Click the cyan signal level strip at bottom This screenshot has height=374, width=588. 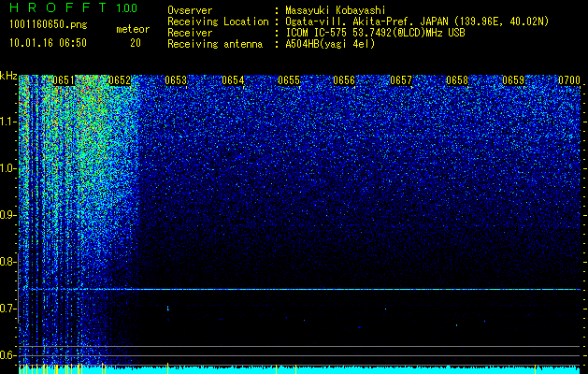(x=300, y=369)
